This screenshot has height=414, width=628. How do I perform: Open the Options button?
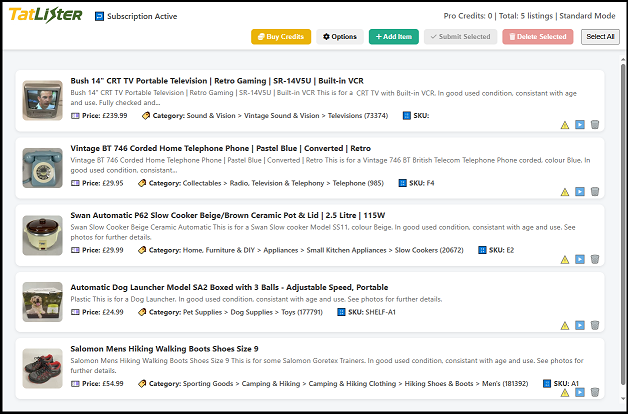[340, 36]
